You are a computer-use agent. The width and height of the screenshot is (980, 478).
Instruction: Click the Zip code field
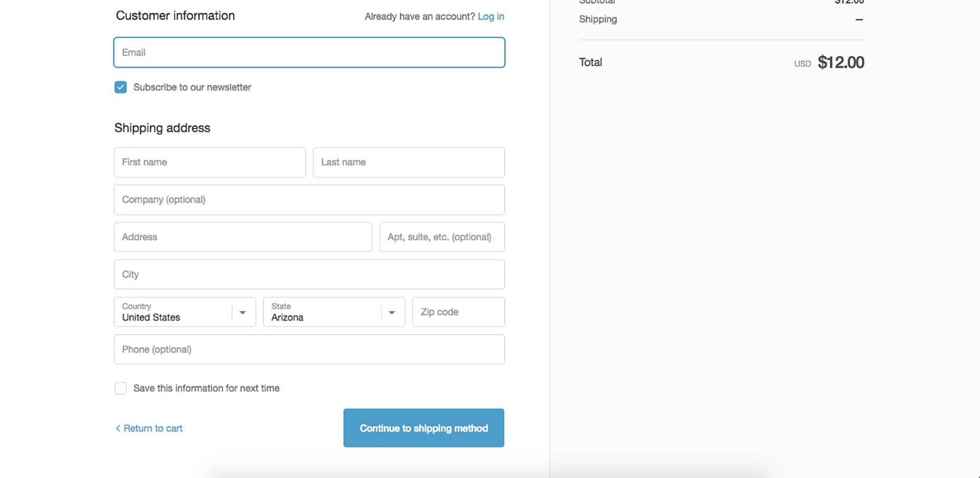click(458, 312)
